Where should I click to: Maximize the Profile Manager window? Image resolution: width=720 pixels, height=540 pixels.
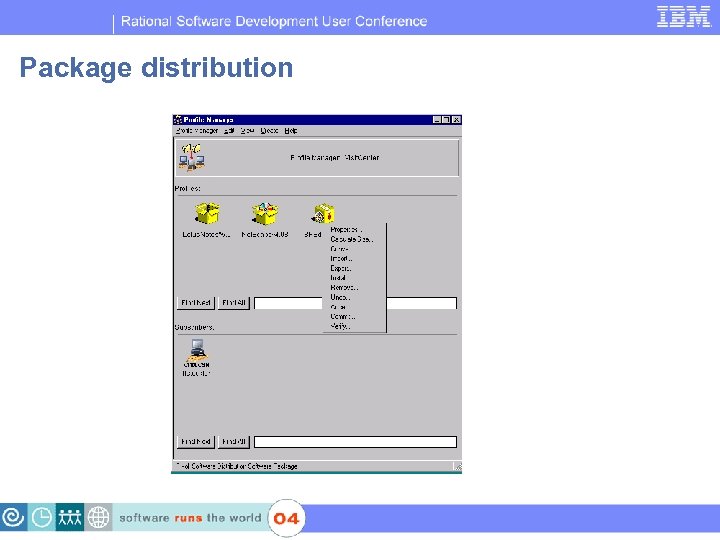pos(446,120)
